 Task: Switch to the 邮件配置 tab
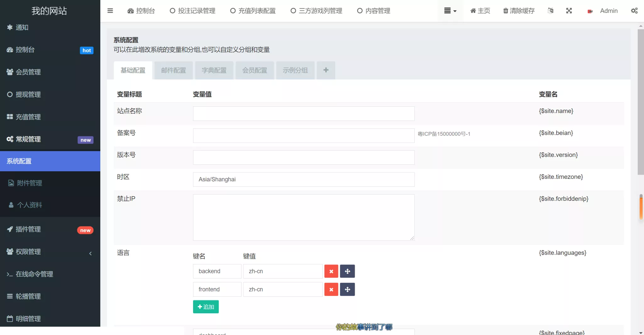click(173, 70)
